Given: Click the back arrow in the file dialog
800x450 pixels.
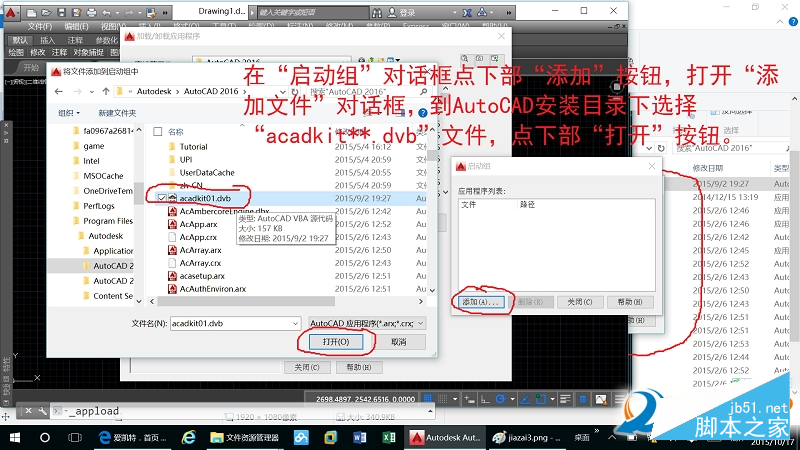Looking at the screenshot, I should pyautogui.click(x=59, y=91).
